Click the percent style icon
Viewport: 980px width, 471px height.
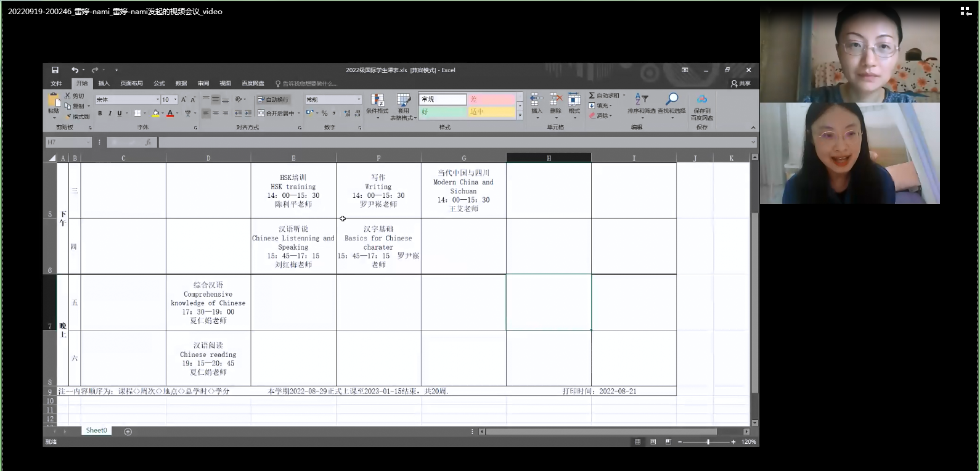(324, 113)
